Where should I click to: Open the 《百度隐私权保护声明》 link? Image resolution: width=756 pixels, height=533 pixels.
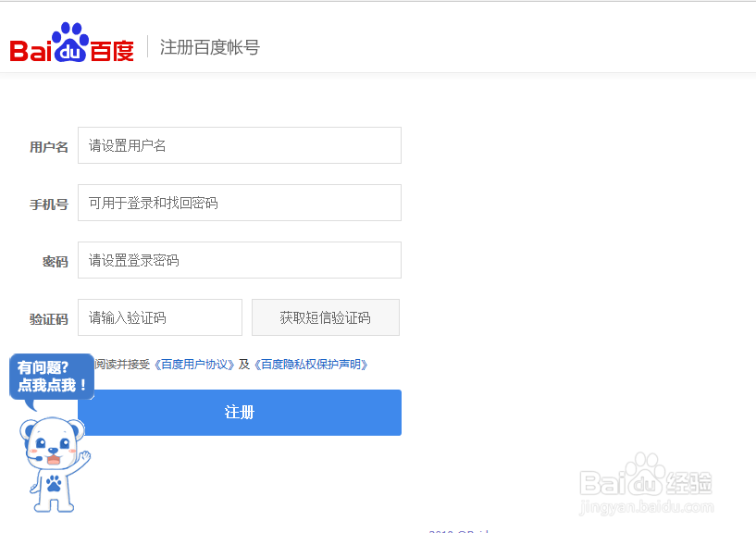pyautogui.click(x=311, y=365)
